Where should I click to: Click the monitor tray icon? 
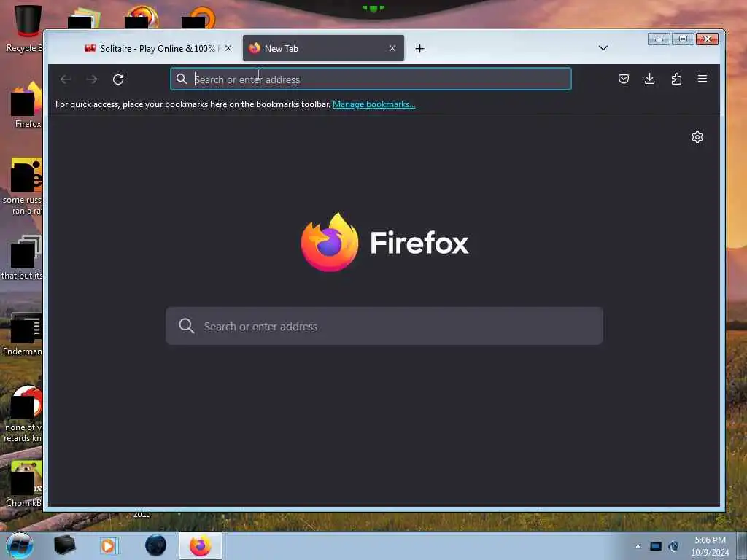[656, 546]
